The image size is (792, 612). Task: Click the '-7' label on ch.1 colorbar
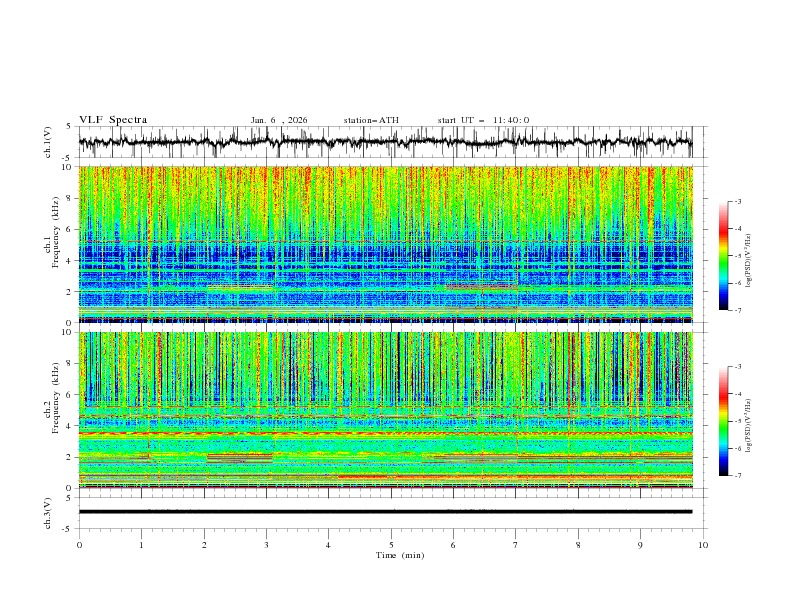point(738,311)
